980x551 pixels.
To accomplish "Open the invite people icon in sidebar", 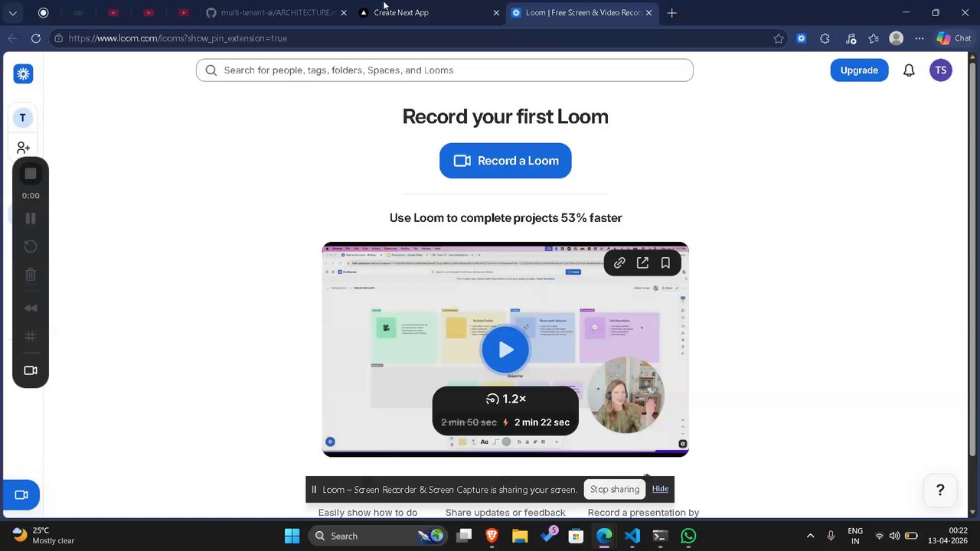I will [x=23, y=148].
